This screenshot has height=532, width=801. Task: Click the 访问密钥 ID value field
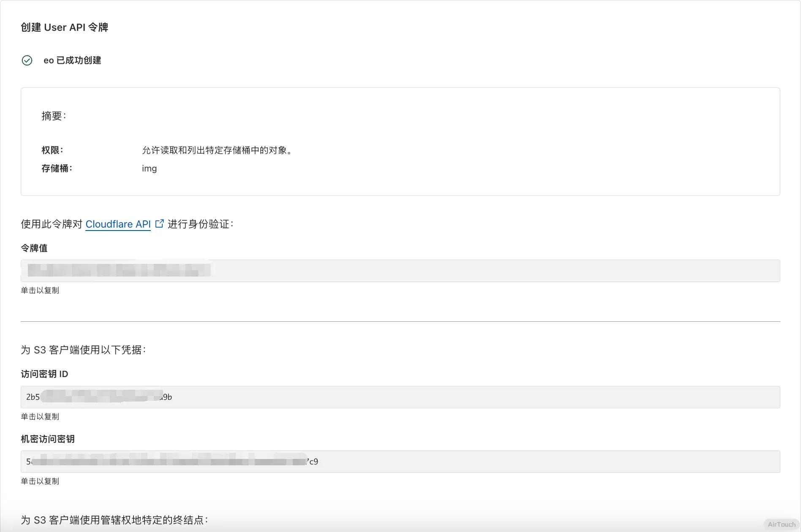400,397
